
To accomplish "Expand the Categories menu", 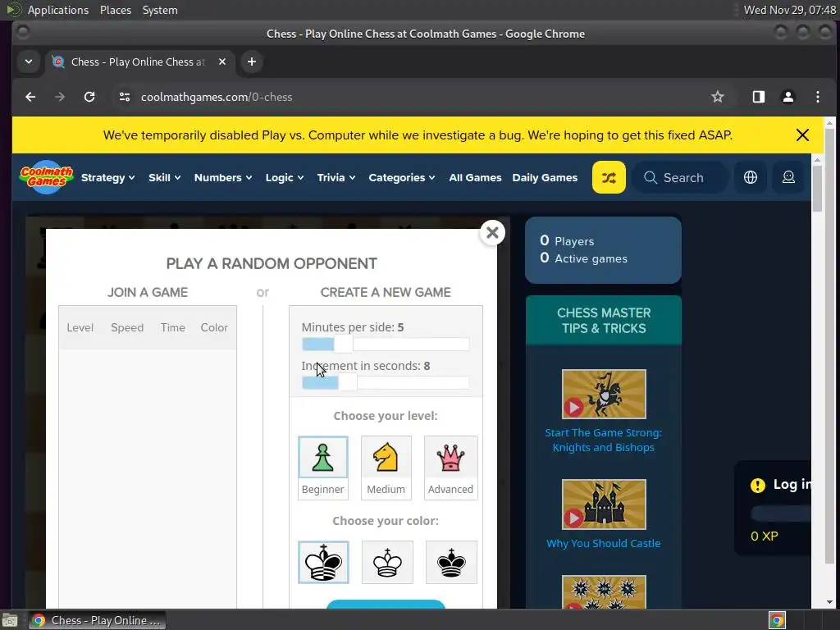I will click(402, 178).
